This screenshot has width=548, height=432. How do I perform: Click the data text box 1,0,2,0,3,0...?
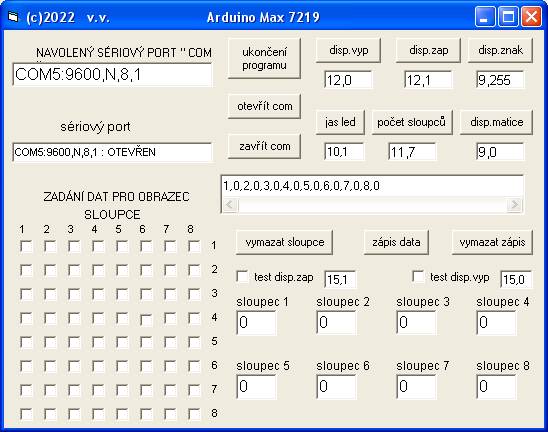tap(372, 186)
